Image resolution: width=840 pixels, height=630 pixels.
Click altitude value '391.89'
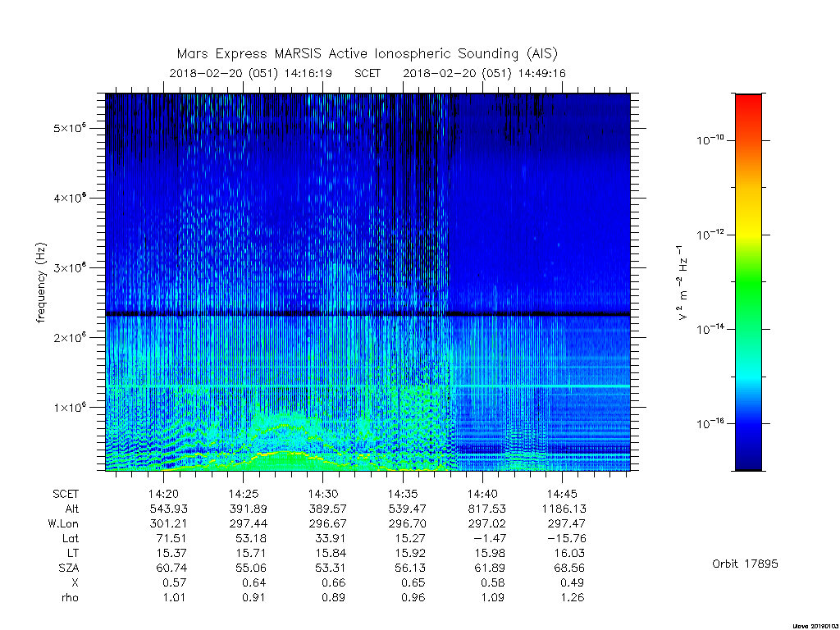pyautogui.click(x=248, y=509)
